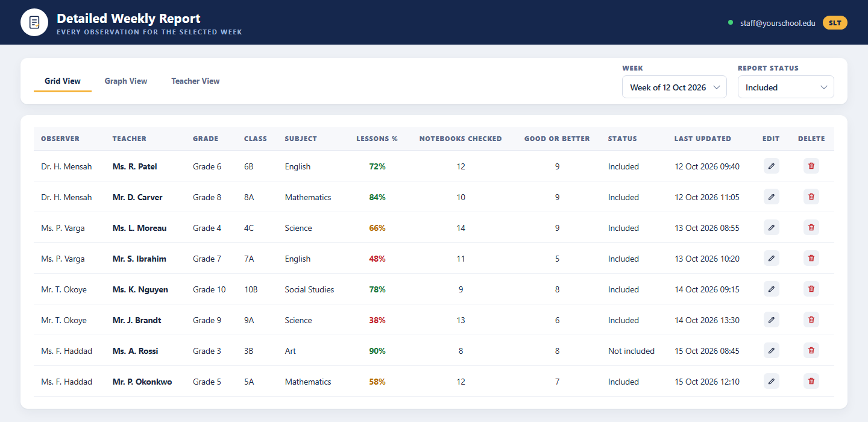Edit Ms. K. Nguyen's Social Studies row
This screenshot has height=422, width=868.
tap(771, 289)
